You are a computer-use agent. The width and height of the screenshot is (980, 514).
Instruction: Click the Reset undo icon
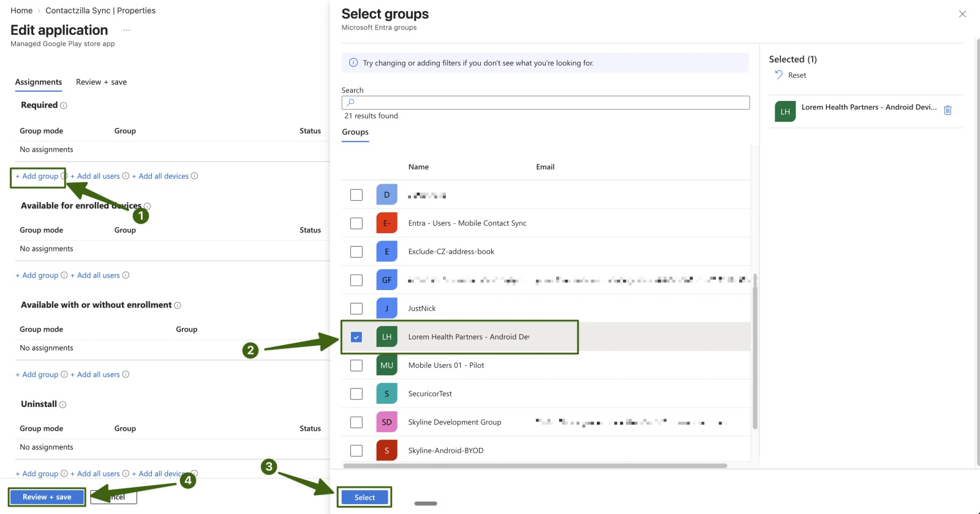(778, 75)
